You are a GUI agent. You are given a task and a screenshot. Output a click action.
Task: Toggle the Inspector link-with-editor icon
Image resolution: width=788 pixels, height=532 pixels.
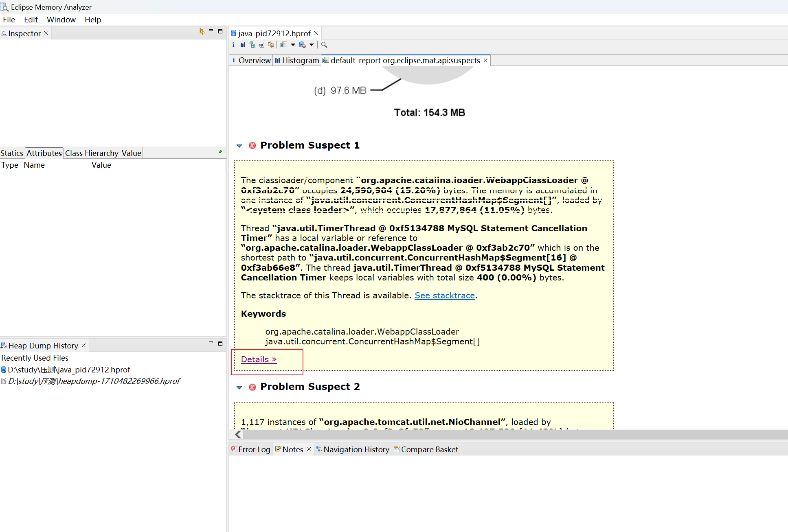pos(201,31)
